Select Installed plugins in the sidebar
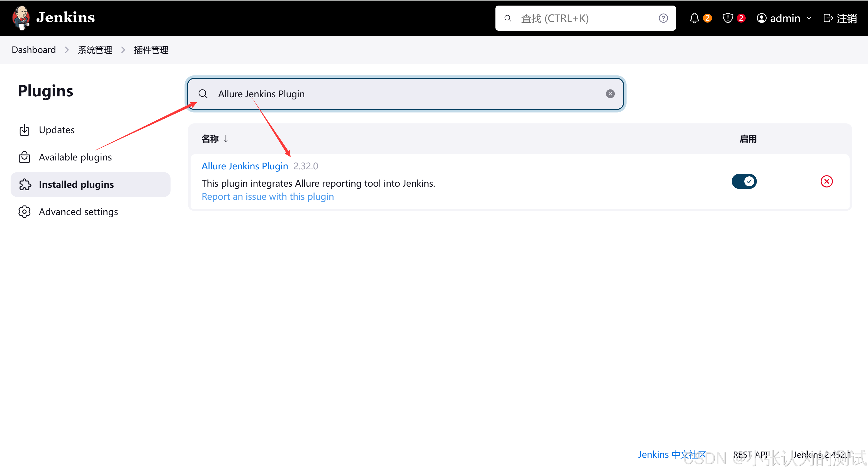Screen dimensions: 868x473 (x=90, y=184)
